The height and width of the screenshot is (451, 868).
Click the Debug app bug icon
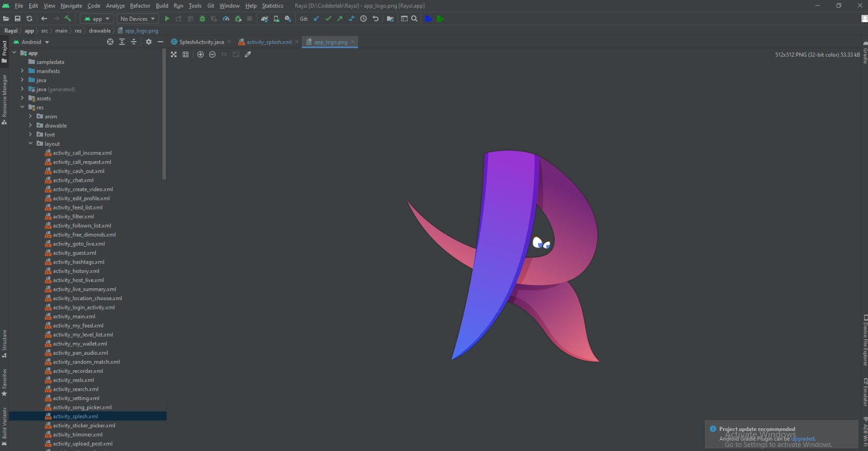[x=202, y=19]
